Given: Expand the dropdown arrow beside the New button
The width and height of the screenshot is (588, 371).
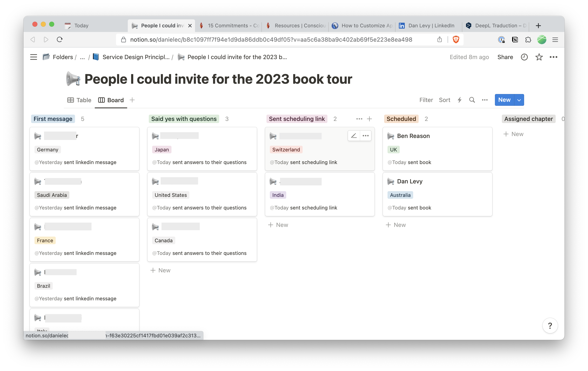Looking at the screenshot, I should (x=519, y=100).
